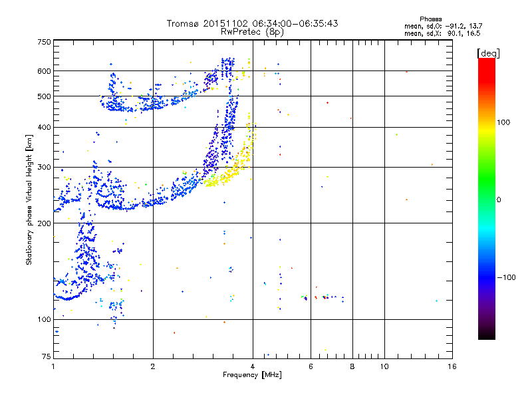Click the y-axis tick label '400'

pos(44,128)
